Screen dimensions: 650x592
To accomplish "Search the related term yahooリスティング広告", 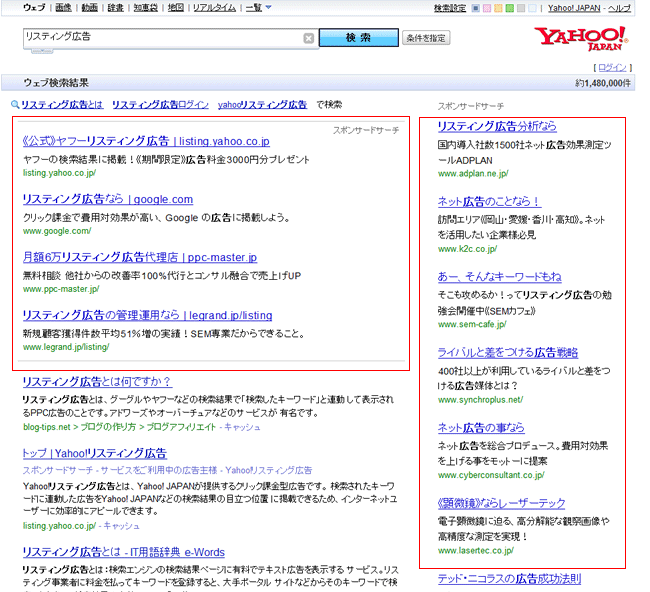I will pos(262,105).
